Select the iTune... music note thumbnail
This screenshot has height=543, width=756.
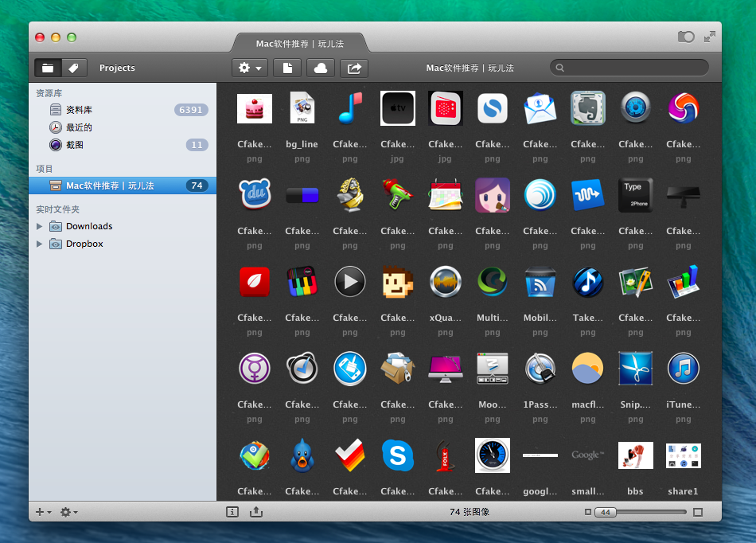coord(684,369)
